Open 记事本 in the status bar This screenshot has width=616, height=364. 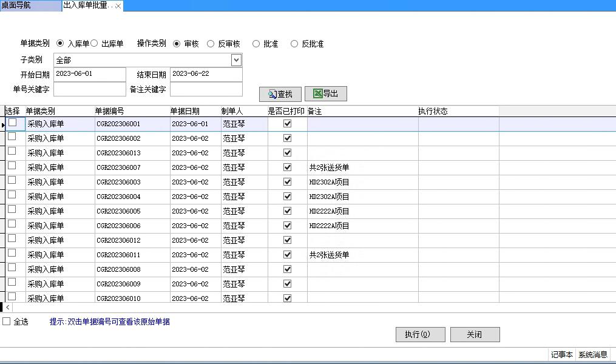561,355
